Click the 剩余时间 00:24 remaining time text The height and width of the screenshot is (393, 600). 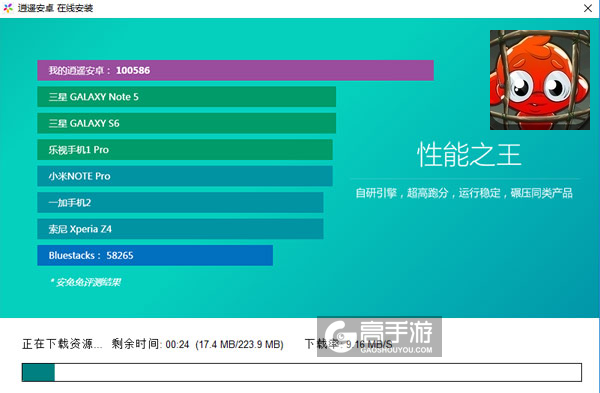(150, 344)
